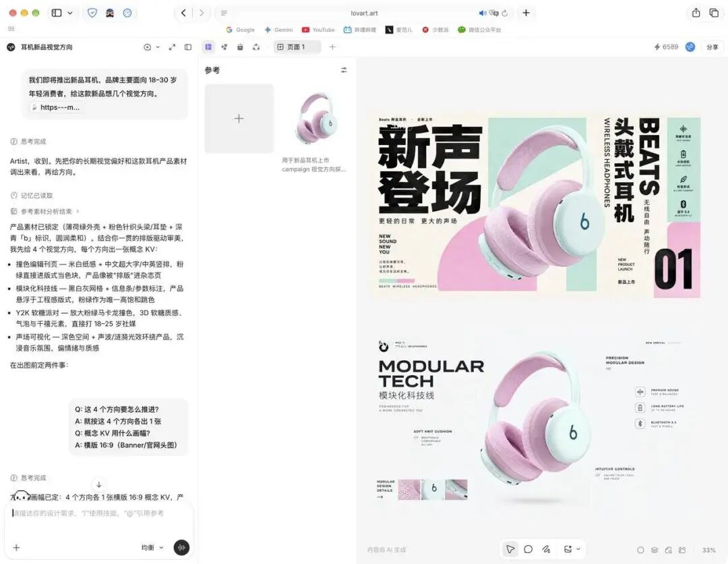The width and height of the screenshot is (728, 564).
Task: Open the Safari sidebar dropdown arrow
Action: coord(70,13)
